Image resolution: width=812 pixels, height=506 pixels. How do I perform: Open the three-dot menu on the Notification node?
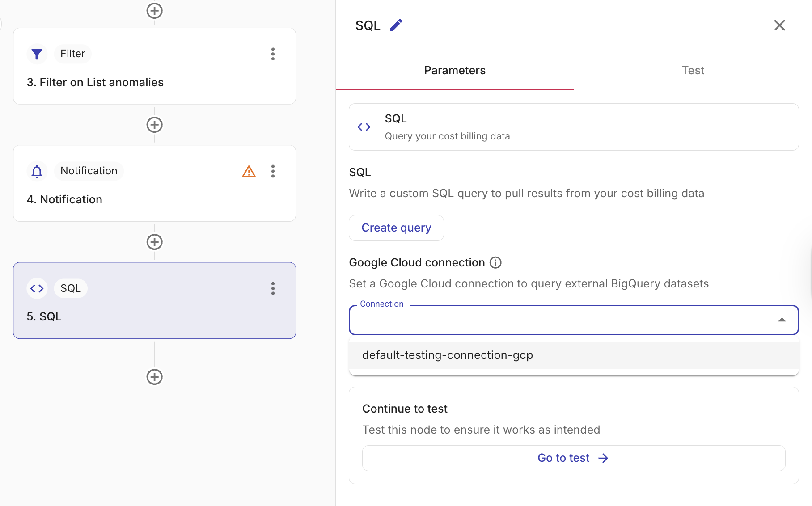pyautogui.click(x=273, y=171)
